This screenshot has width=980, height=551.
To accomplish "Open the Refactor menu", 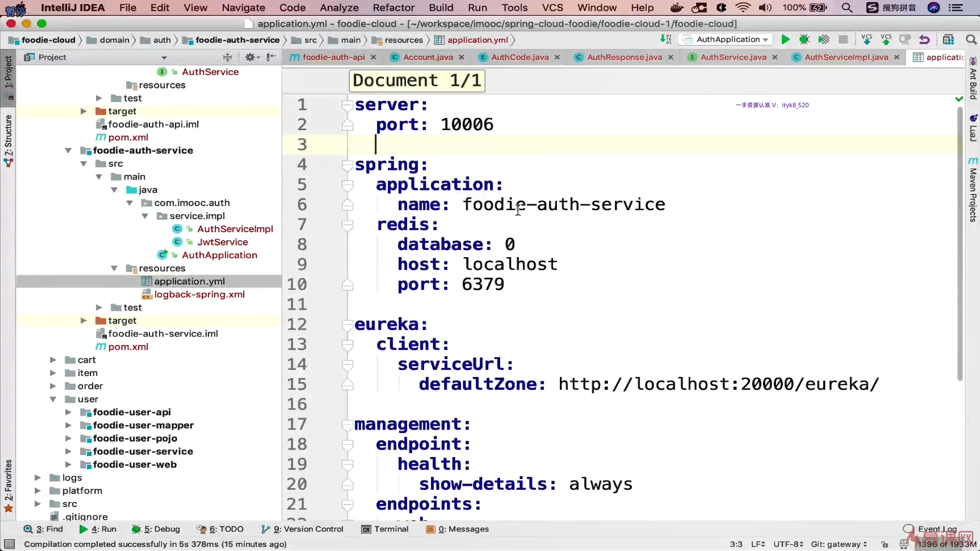I will click(x=393, y=8).
